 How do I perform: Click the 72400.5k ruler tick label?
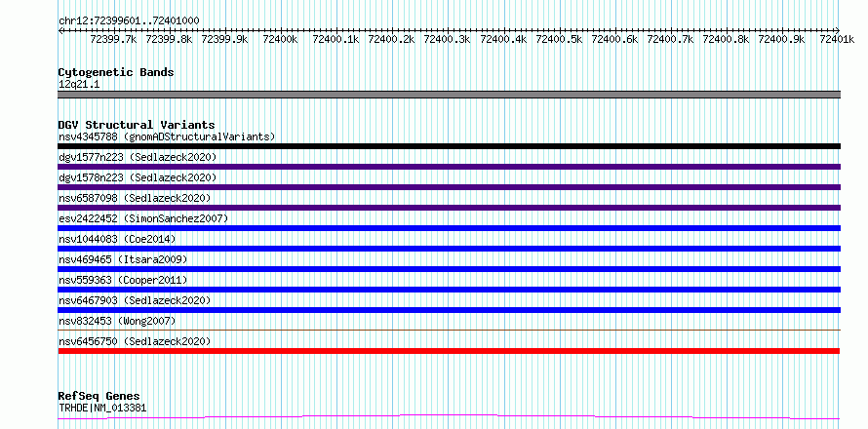pyautogui.click(x=559, y=39)
